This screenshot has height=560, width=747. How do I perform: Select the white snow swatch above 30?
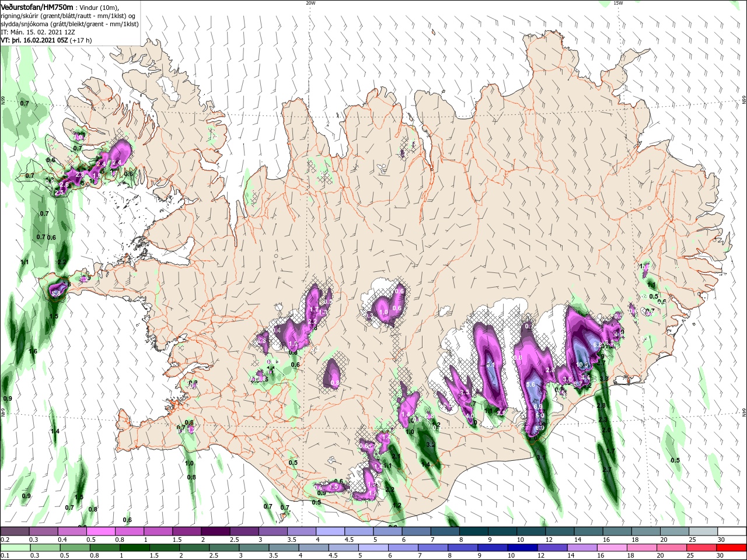coord(732,531)
